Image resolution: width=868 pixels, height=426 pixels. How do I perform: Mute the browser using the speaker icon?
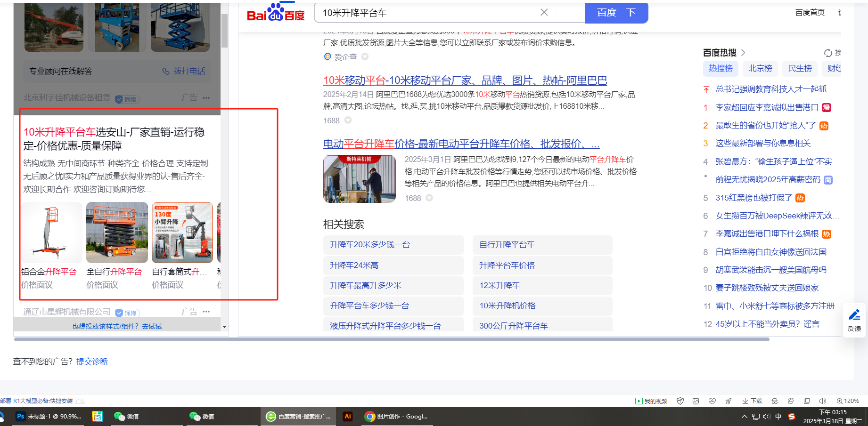823,401
